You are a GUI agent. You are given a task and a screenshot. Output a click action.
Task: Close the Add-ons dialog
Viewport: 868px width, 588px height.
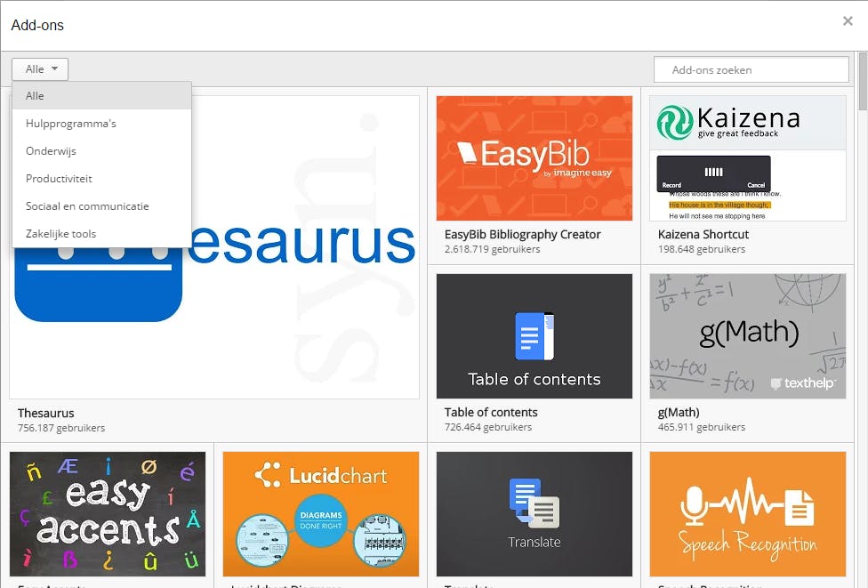848,21
